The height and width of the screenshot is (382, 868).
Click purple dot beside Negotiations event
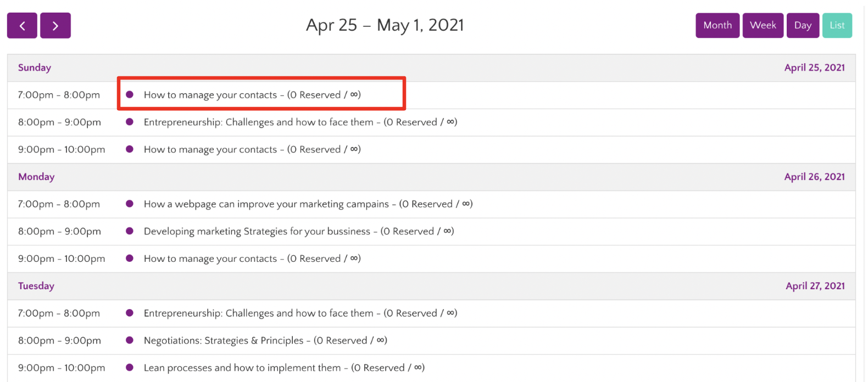pyautogui.click(x=130, y=340)
